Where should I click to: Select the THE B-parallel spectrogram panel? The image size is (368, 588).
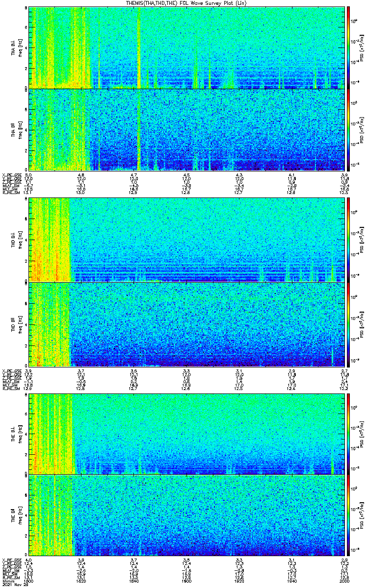coord(186,515)
